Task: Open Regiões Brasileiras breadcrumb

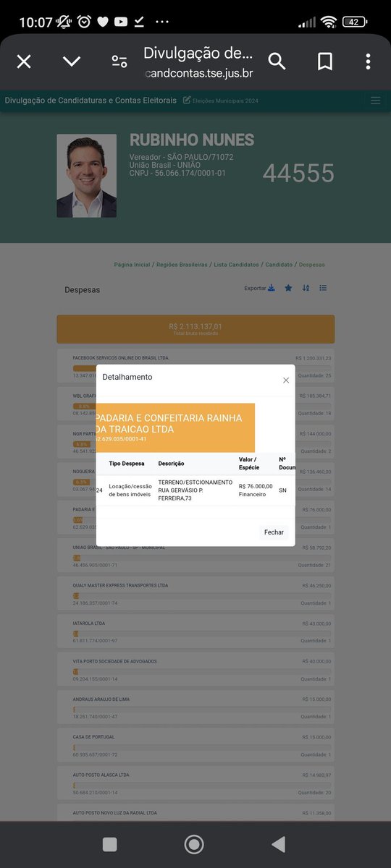Action: pos(182,265)
